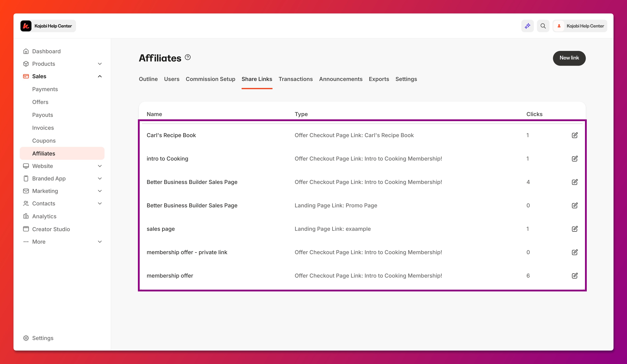
Task: Click the Kajabi logo icon
Action: (x=26, y=26)
